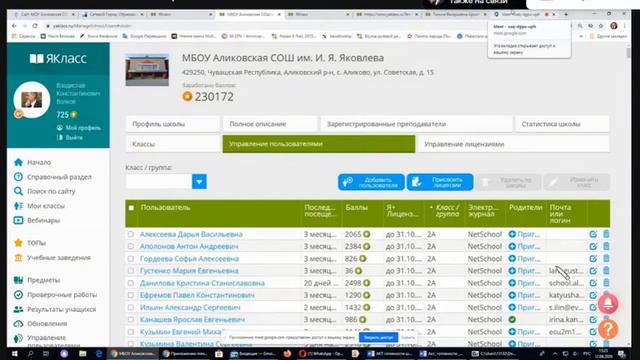The image size is (640, 360).
Task: Click Приг... parents link for Аполонов Антон
Action: point(529,247)
